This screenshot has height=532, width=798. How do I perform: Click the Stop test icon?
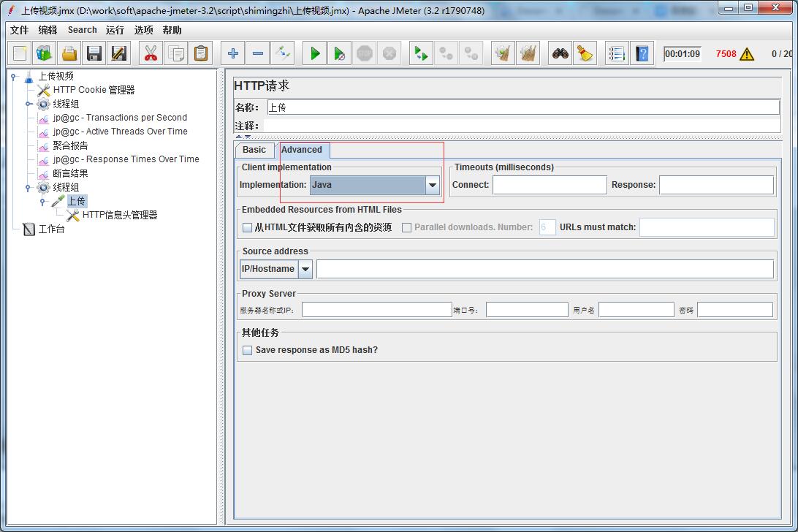pos(365,53)
